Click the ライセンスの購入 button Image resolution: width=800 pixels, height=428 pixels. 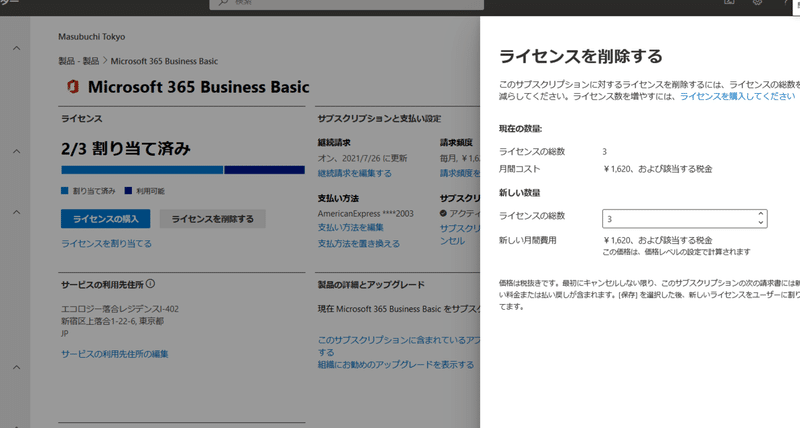pyautogui.click(x=106, y=219)
